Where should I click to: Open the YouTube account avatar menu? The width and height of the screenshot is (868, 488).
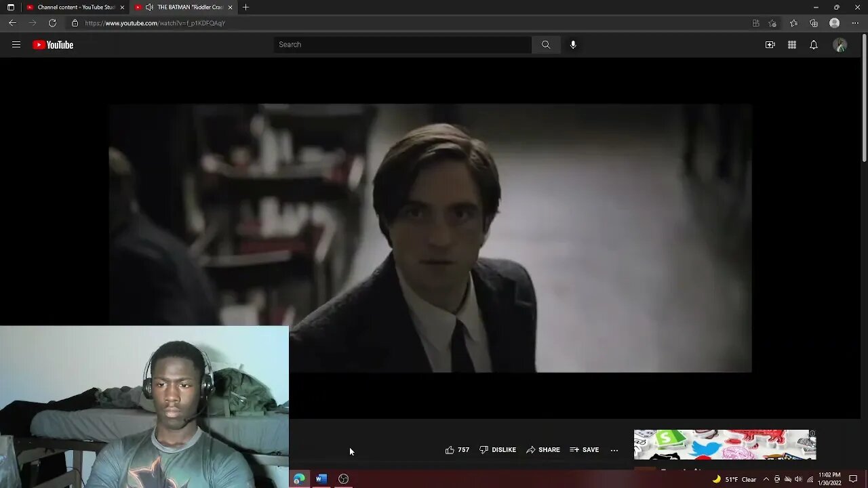click(840, 45)
